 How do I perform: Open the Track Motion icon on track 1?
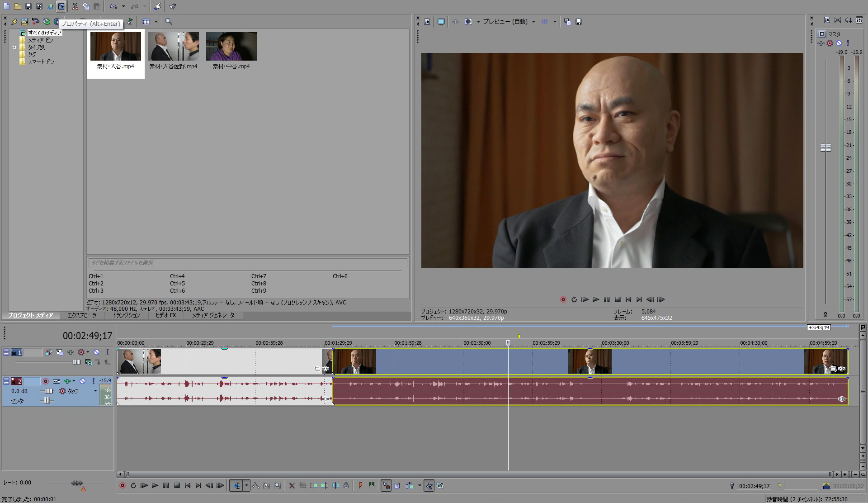point(59,352)
